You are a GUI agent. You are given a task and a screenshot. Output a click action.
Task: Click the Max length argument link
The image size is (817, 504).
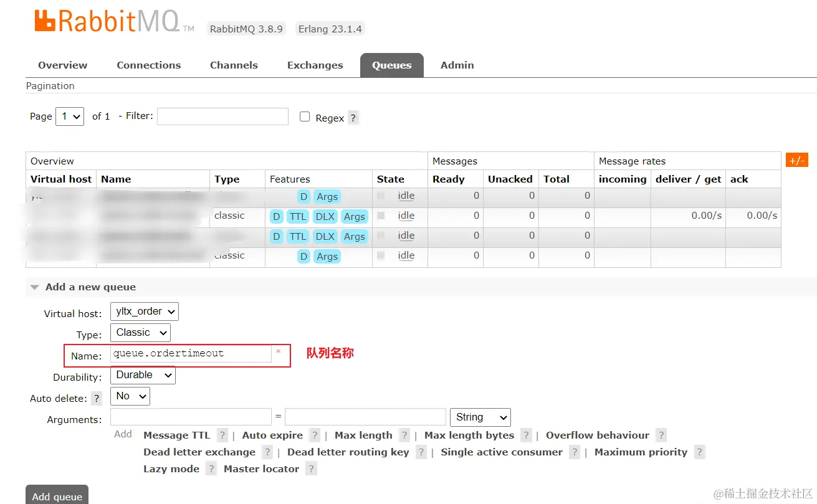(363, 435)
